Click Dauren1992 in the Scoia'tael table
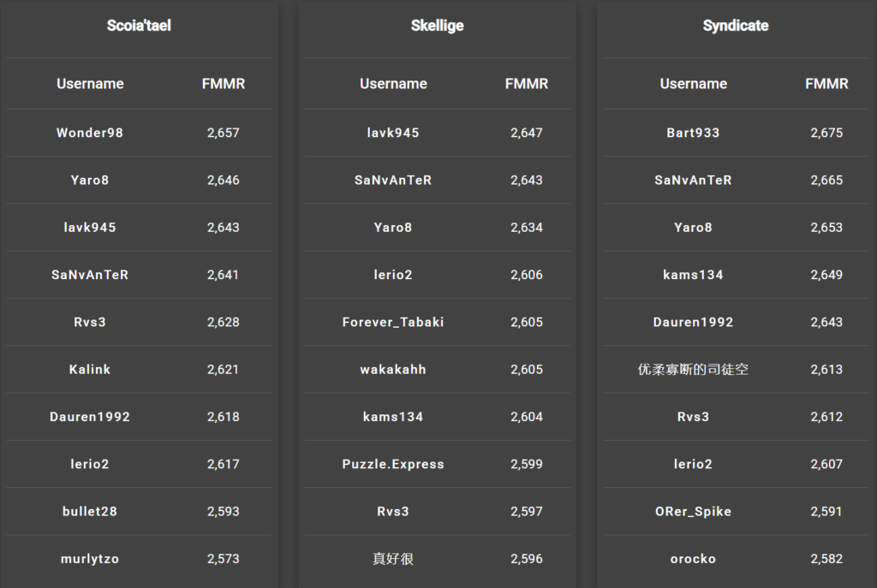877x588 pixels. point(90,417)
